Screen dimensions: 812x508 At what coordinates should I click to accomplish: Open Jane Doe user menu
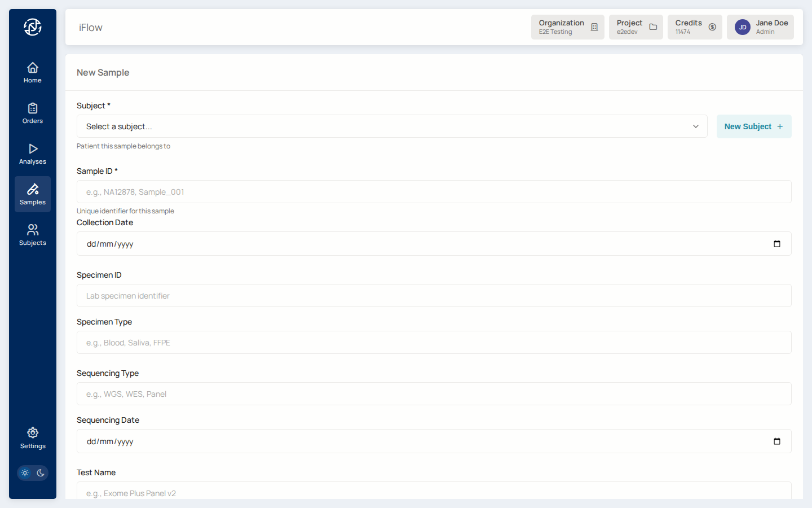point(760,27)
